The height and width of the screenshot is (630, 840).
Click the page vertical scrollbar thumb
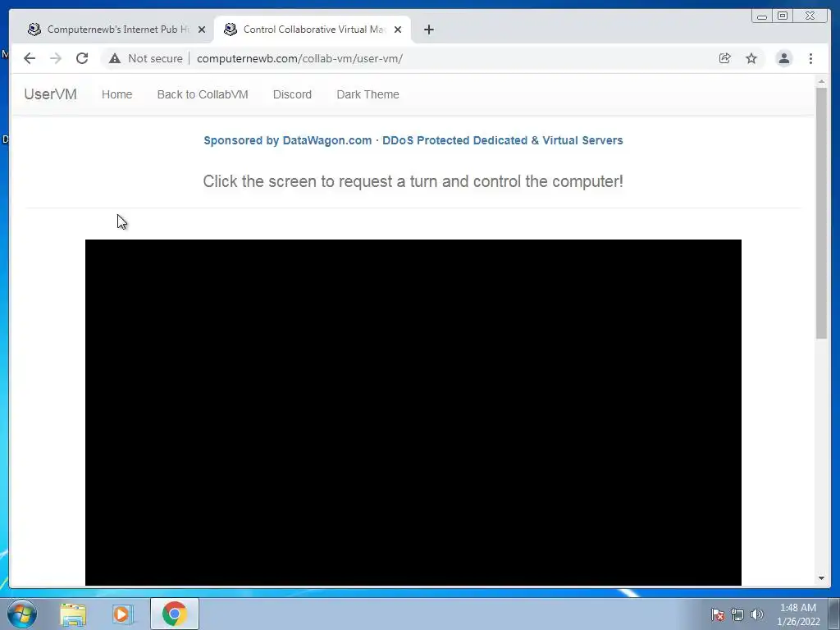click(x=821, y=212)
